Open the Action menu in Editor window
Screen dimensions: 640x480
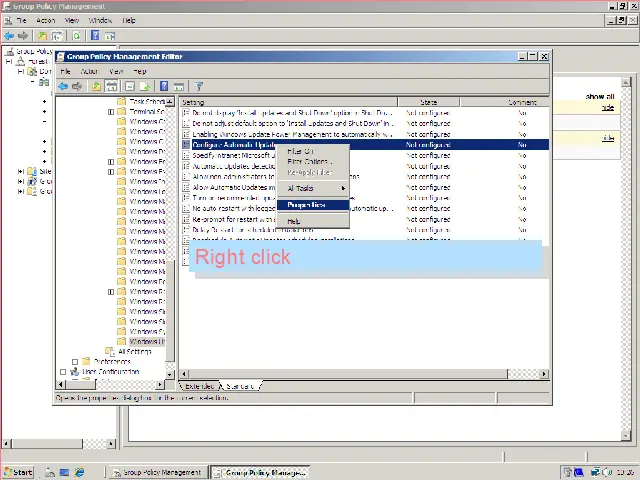[89, 71]
